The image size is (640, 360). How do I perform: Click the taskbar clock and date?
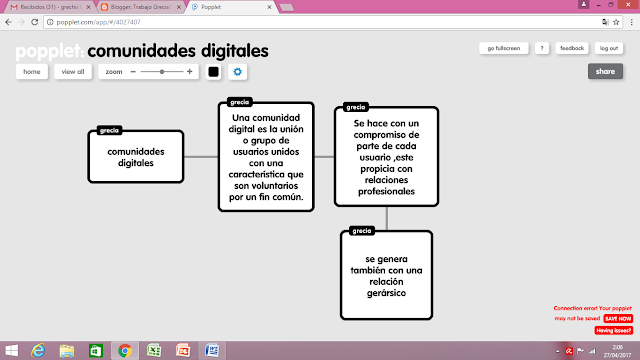point(617,351)
